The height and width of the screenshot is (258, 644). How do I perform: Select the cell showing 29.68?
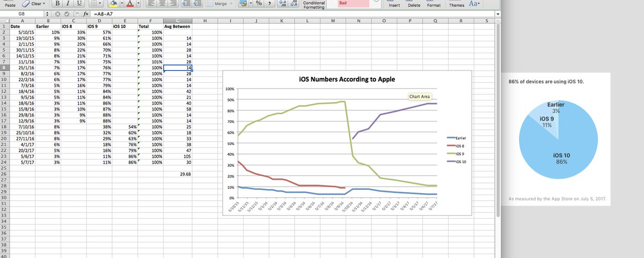(x=178, y=174)
